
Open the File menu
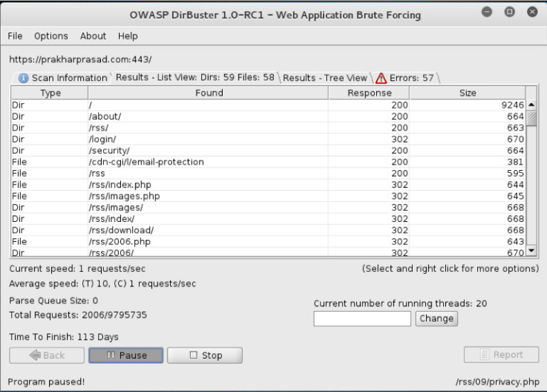[x=15, y=36]
